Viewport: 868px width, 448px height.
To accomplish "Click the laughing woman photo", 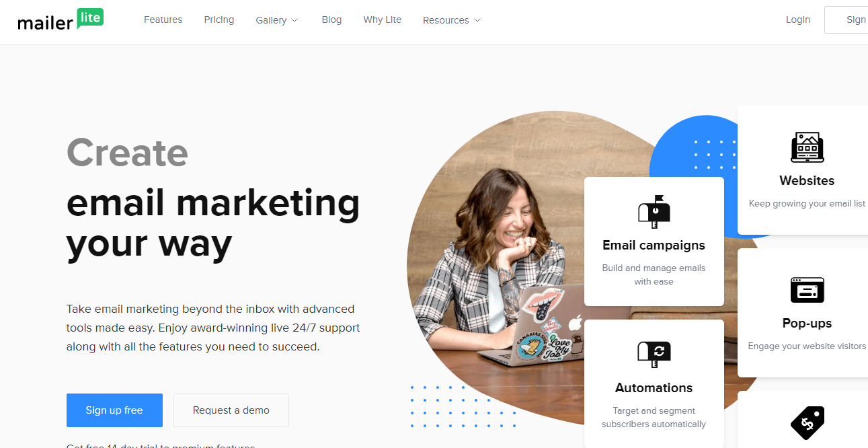I will pyautogui.click(x=498, y=269).
